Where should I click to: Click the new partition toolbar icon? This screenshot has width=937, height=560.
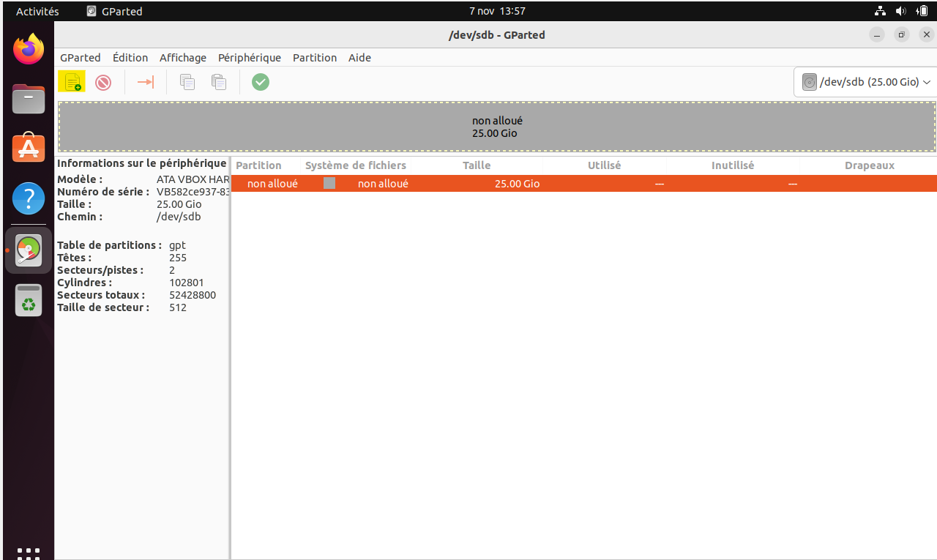pyautogui.click(x=72, y=82)
